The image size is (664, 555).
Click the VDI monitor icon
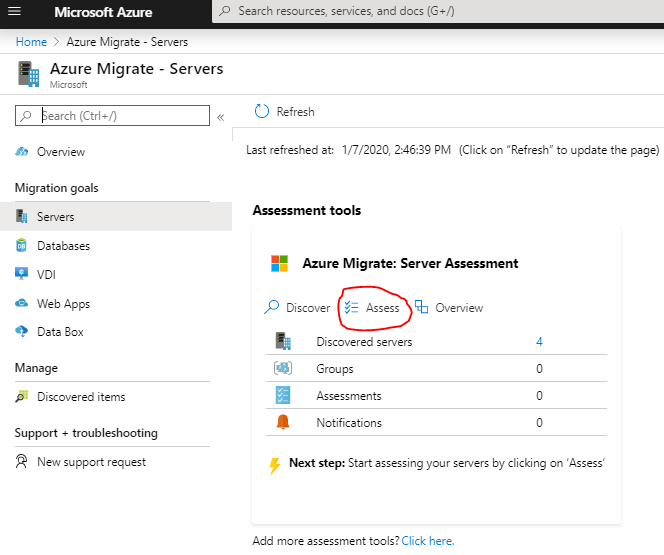point(21,273)
